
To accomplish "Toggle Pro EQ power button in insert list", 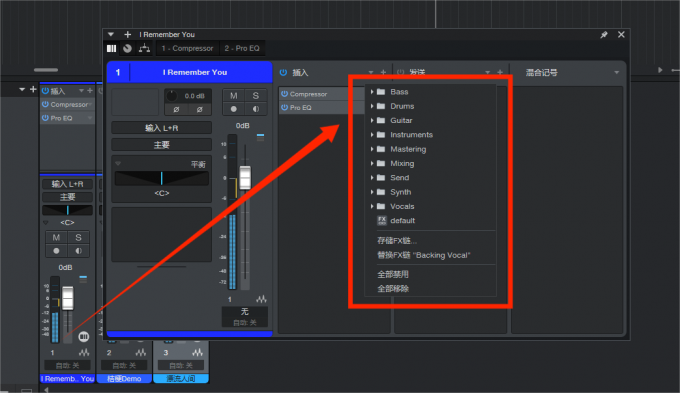I will coord(284,108).
